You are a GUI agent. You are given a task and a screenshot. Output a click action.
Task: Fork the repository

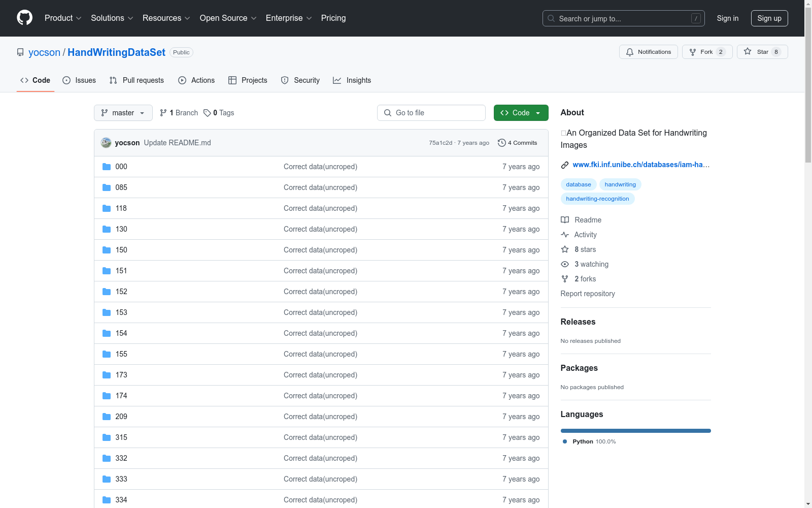pos(707,52)
